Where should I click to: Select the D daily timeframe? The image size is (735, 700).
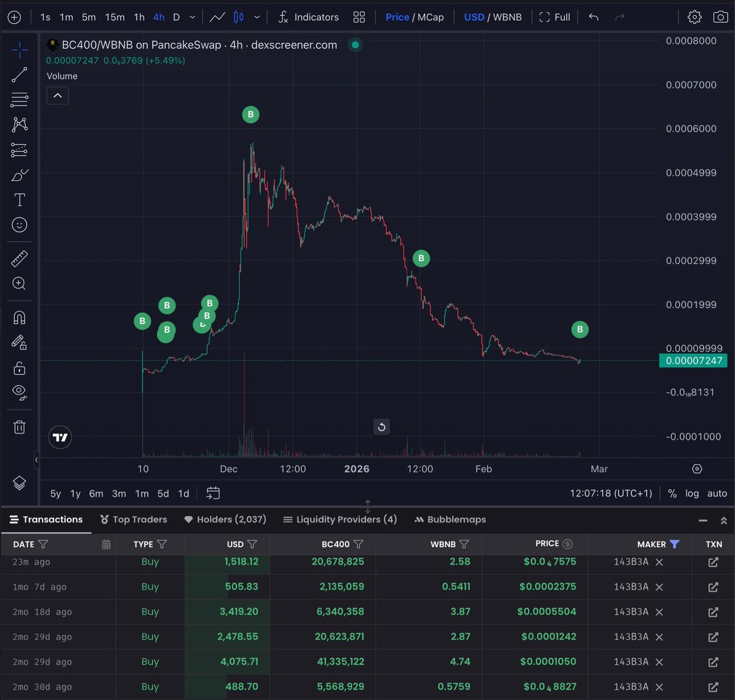pos(176,17)
